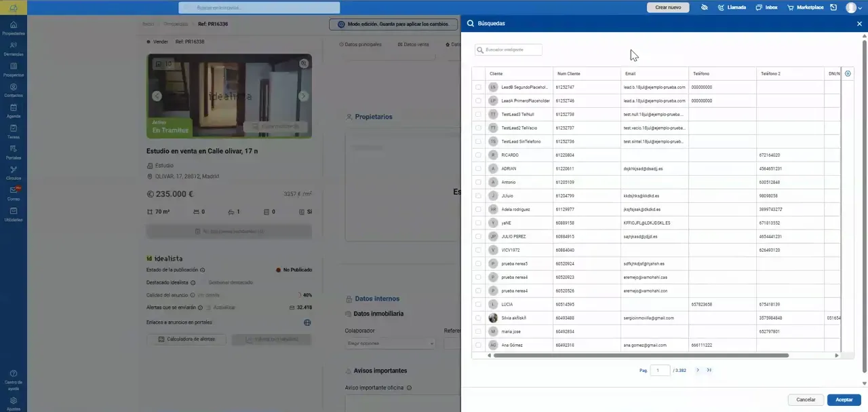Viewport: 868px width, 412px height.
Task: Jump to the last page of results
Action: [709, 371]
